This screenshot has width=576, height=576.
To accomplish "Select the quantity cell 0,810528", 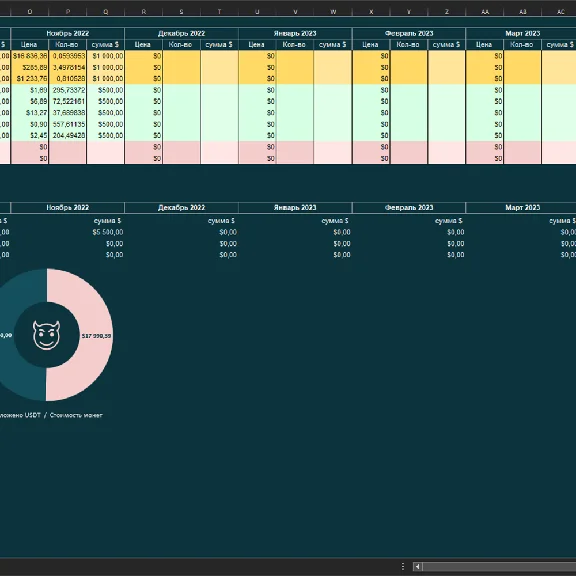I will 68,79.
